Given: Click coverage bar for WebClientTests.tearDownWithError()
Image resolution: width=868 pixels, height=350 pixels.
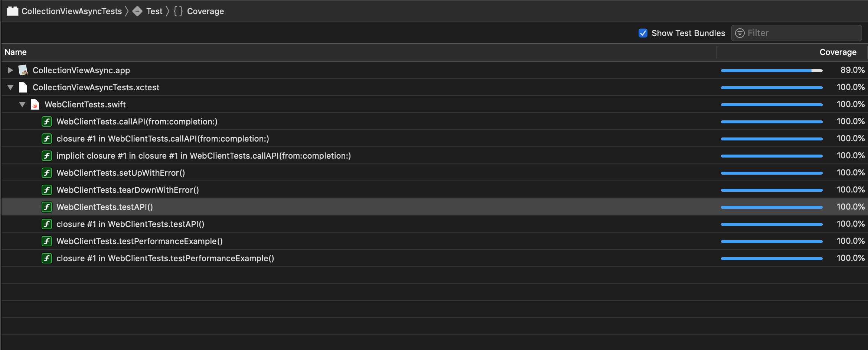Looking at the screenshot, I should pyautogui.click(x=771, y=190).
